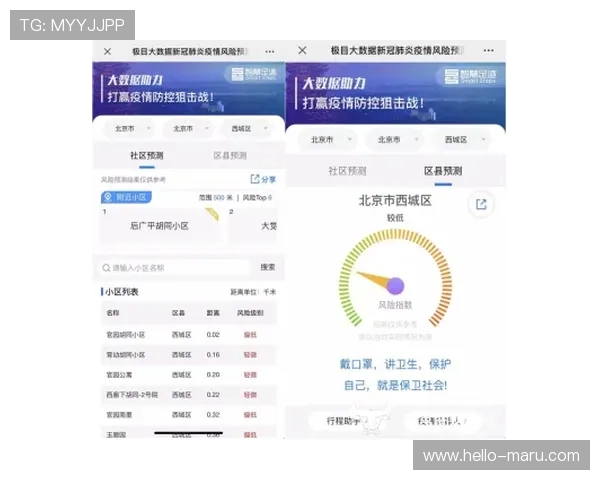Open the three-dots menu on left screen
This screenshot has height=480, width=600.
[x=270, y=51]
